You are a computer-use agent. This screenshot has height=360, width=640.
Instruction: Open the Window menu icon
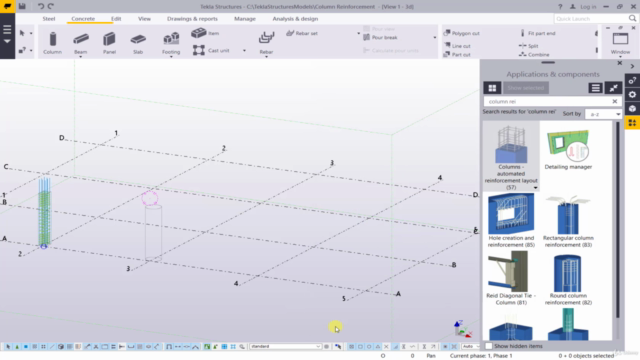[620, 43]
